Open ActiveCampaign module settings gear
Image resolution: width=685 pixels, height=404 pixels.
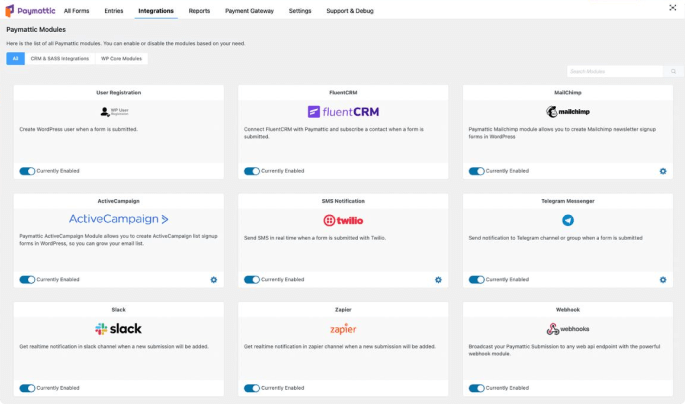(x=214, y=280)
